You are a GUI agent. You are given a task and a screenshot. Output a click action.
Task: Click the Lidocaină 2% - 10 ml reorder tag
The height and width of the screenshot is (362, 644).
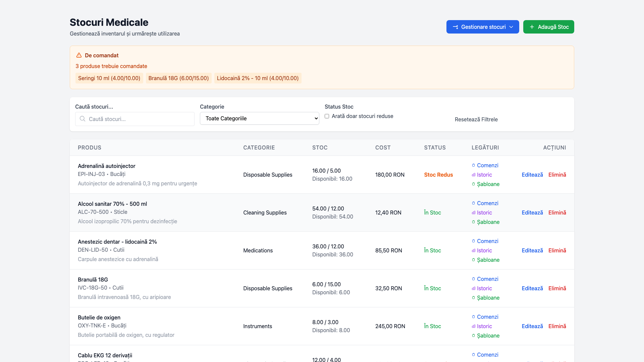pos(258,78)
